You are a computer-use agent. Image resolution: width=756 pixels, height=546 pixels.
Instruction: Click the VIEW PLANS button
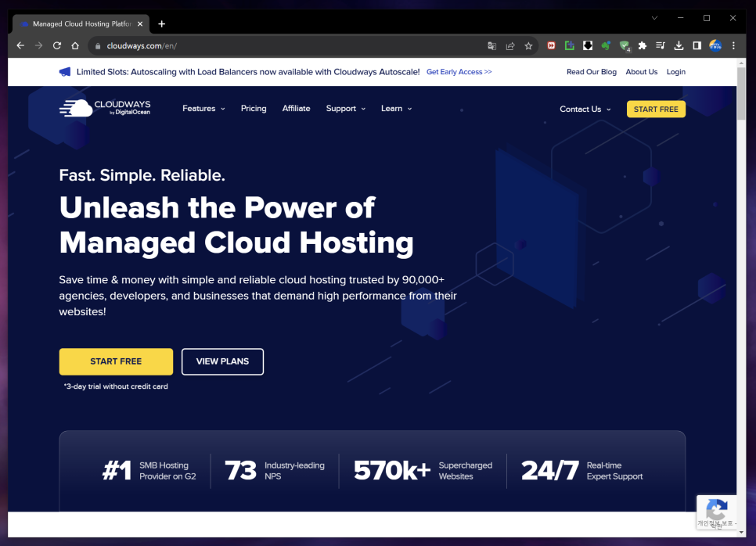(222, 361)
